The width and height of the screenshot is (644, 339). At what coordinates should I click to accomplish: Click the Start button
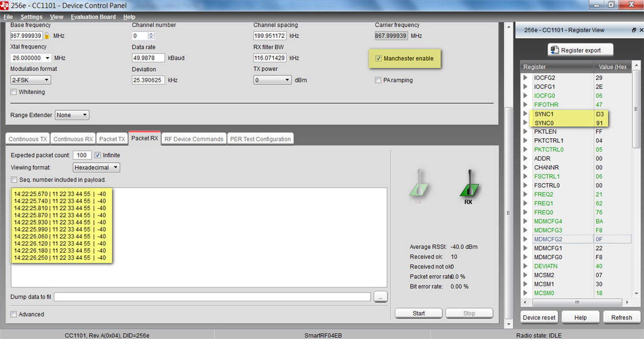(x=419, y=313)
